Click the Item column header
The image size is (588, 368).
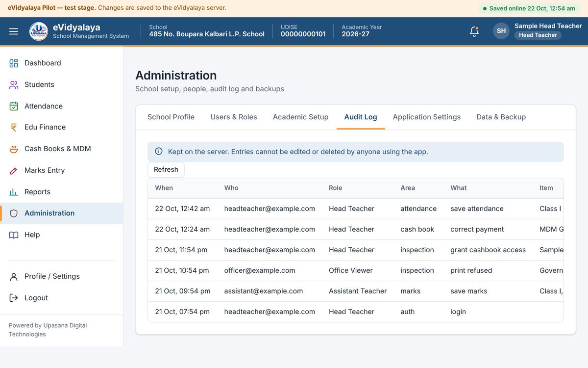coord(546,188)
